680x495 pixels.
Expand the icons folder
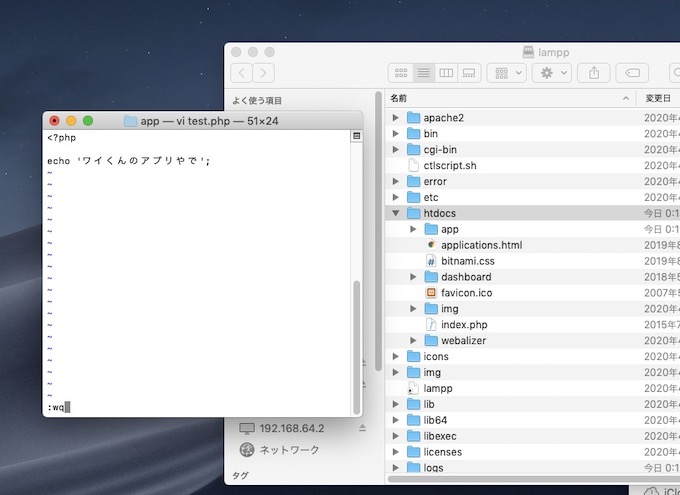396,357
